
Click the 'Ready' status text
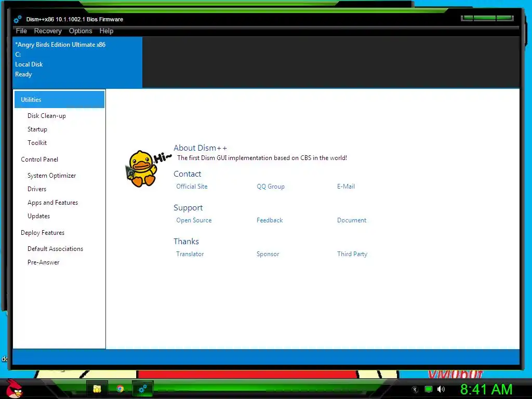(23, 74)
